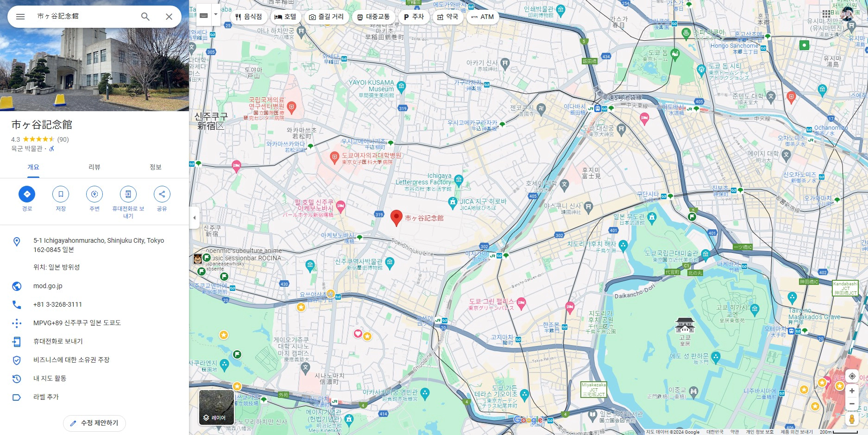Click the 아카기 신사 shrine marker
Screen dimensions: 868x435
point(505,63)
